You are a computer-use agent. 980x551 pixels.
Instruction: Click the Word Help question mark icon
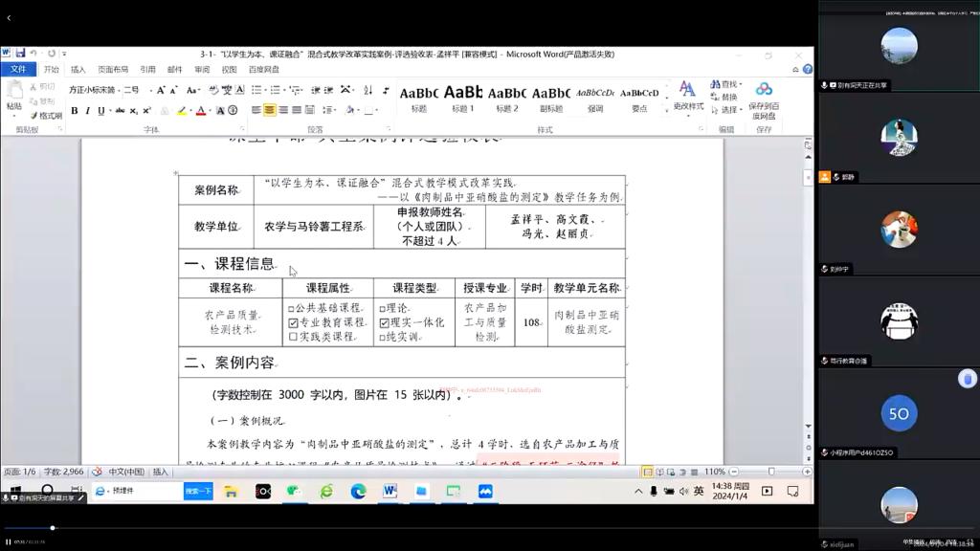point(808,70)
